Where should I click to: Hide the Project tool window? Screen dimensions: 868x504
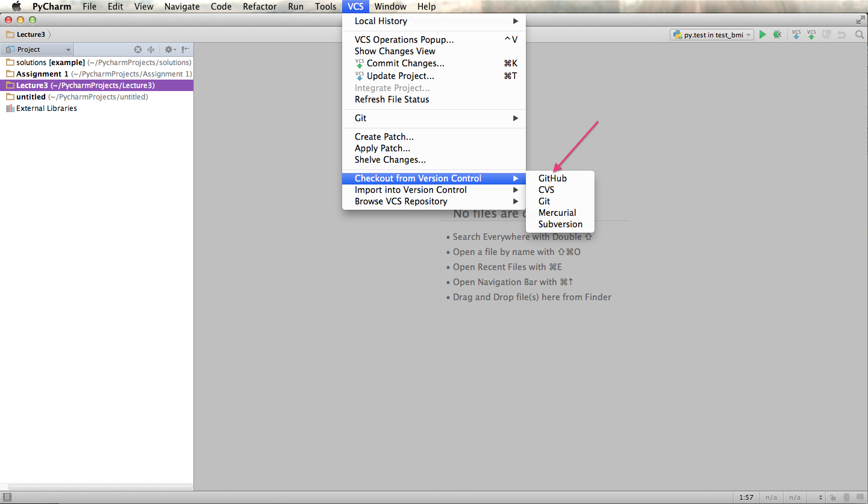186,49
